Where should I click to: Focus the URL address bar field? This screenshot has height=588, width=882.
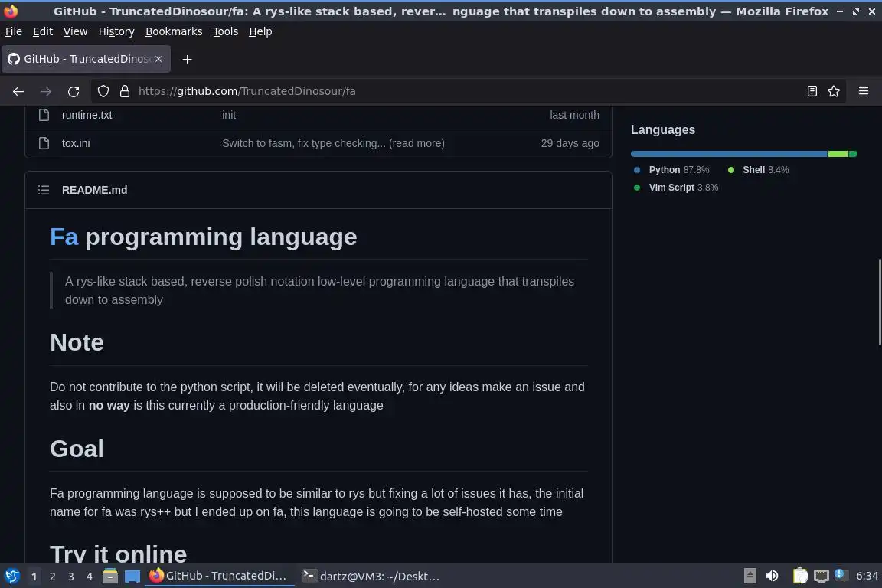click(x=467, y=91)
